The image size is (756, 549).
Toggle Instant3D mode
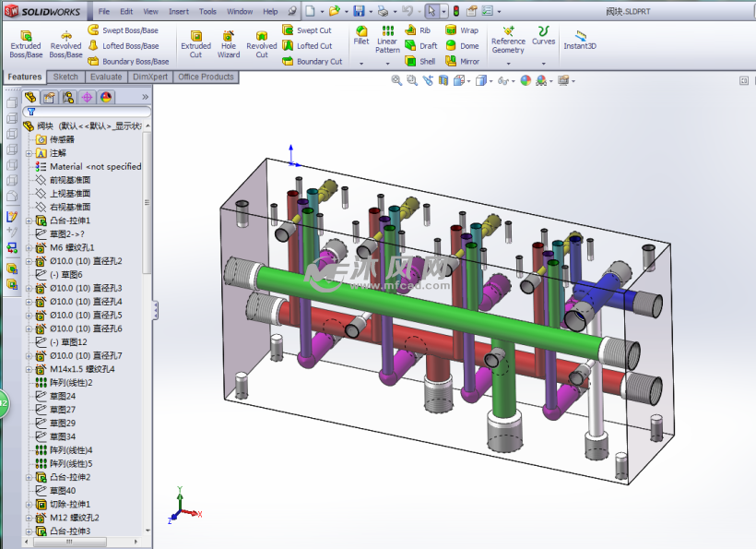click(580, 40)
